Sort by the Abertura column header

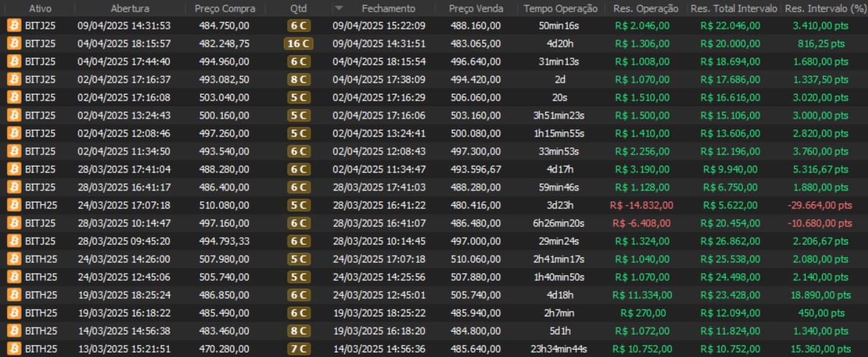[130, 9]
